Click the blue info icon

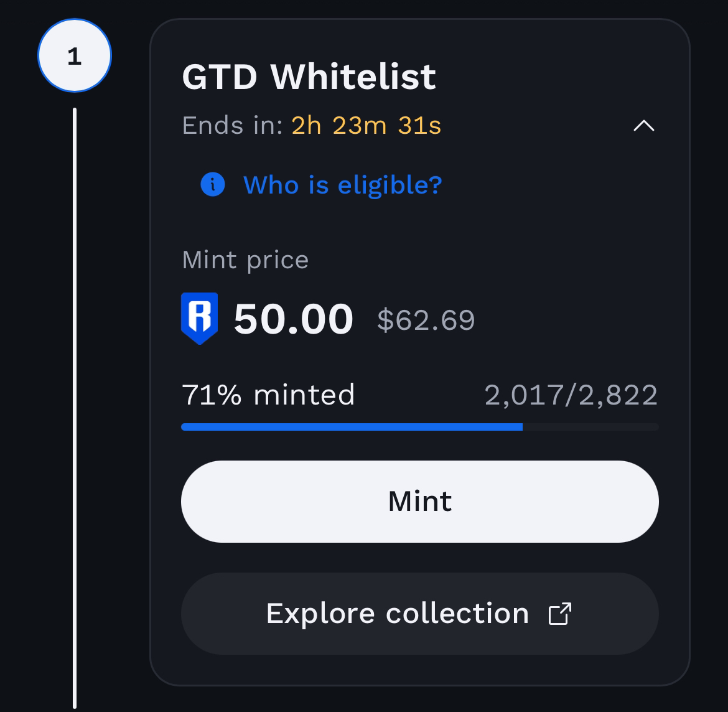point(213,185)
